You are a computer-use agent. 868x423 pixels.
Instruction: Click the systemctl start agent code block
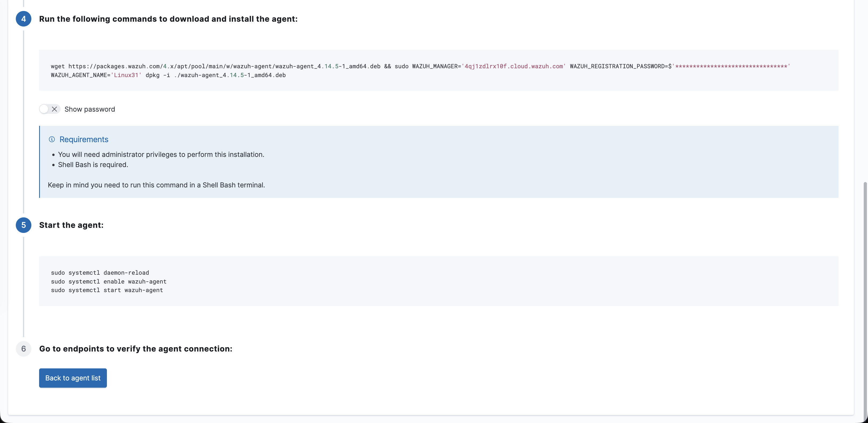438,281
